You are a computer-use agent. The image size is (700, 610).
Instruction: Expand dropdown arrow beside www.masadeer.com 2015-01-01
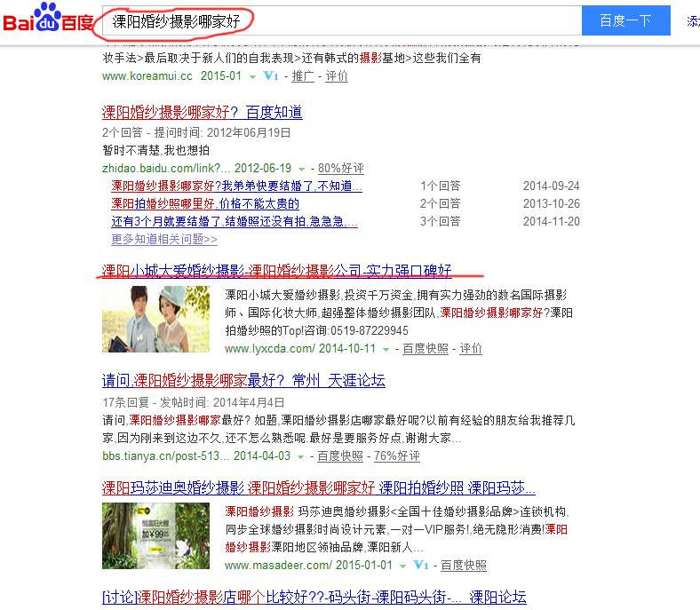point(402,566)
